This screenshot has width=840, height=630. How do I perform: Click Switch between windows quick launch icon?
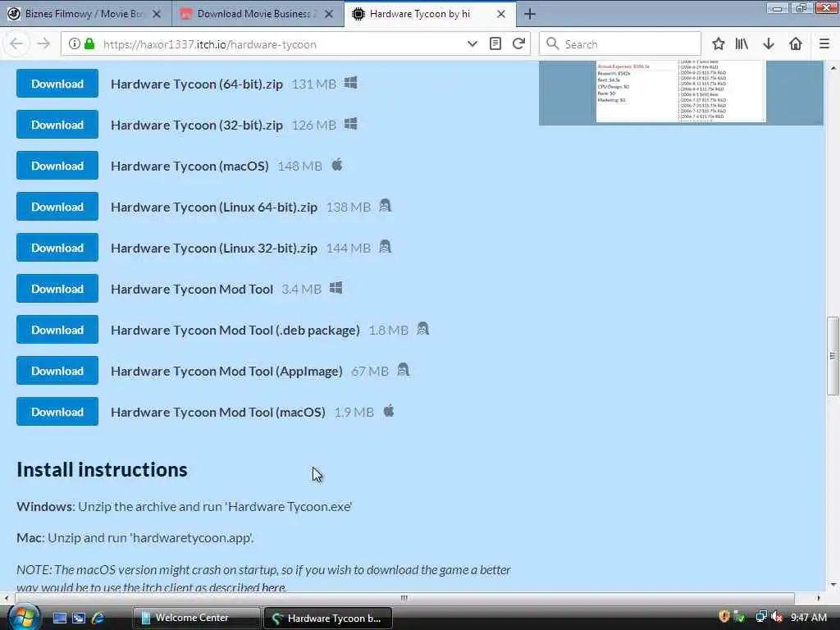click(x=78, y=619)
